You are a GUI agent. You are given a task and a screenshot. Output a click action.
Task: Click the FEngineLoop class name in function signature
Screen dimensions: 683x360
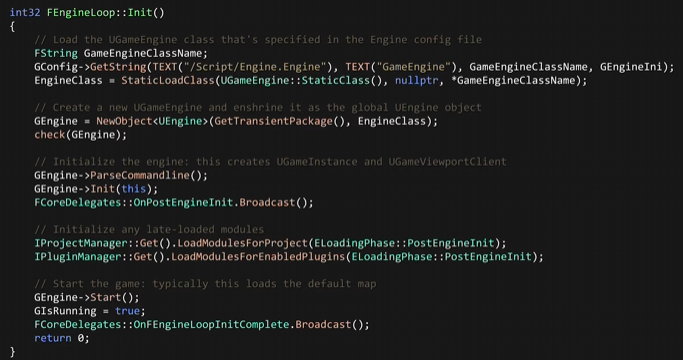(x=81, y=13)
